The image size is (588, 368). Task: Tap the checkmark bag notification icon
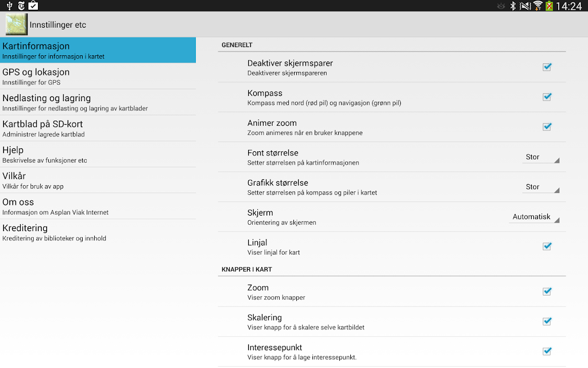click(x=33, y=6)
